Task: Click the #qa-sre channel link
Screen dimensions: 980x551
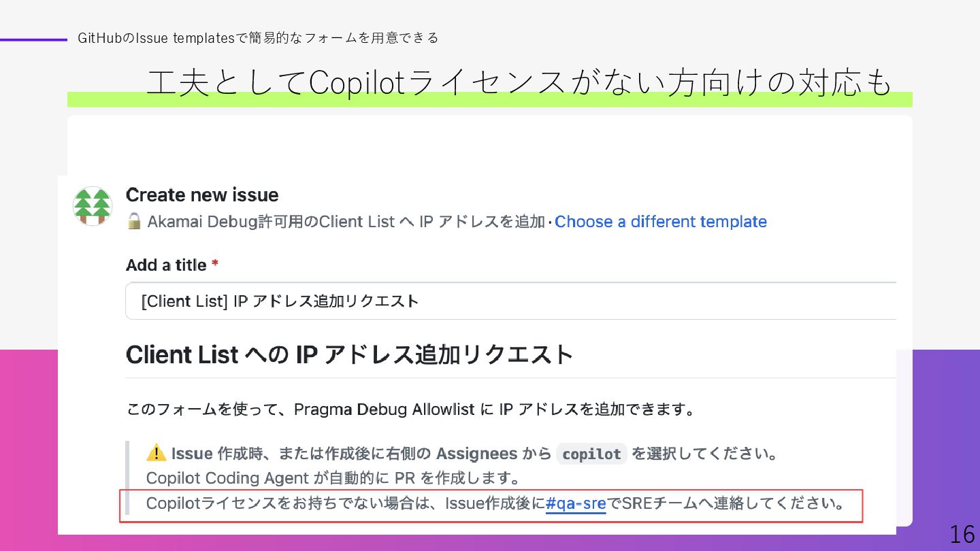Action: [575, 505]
